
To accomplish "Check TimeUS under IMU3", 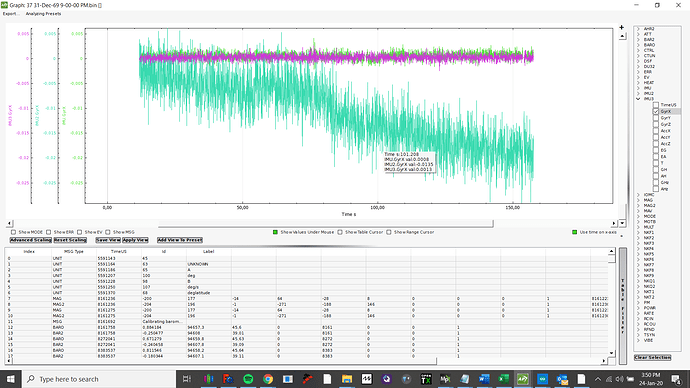I will (x=656, y=105).
